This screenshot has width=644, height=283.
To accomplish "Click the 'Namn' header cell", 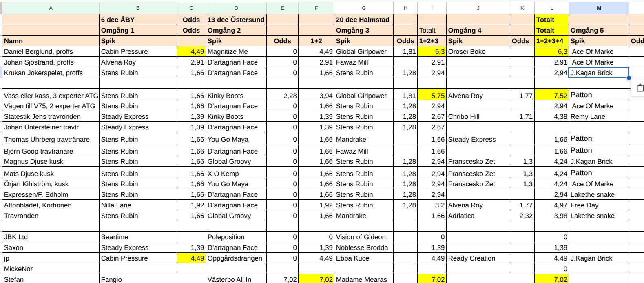I will tap(51, 41).
